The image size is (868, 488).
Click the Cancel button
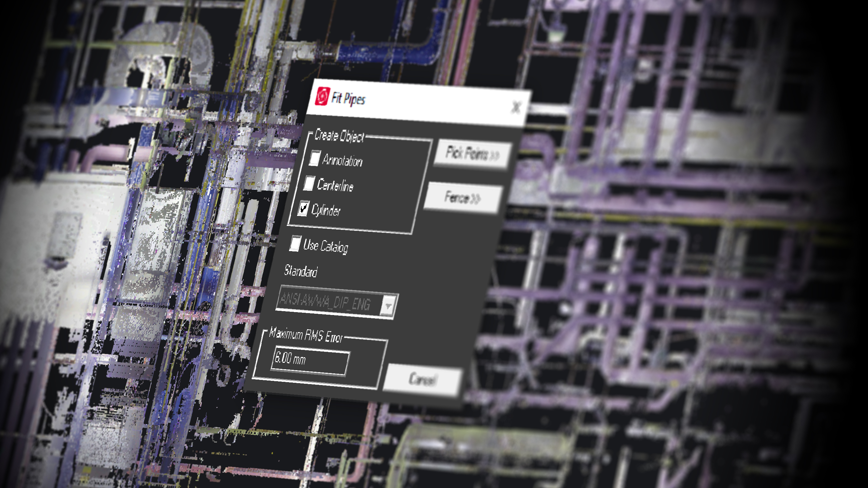tap(422, 379)
